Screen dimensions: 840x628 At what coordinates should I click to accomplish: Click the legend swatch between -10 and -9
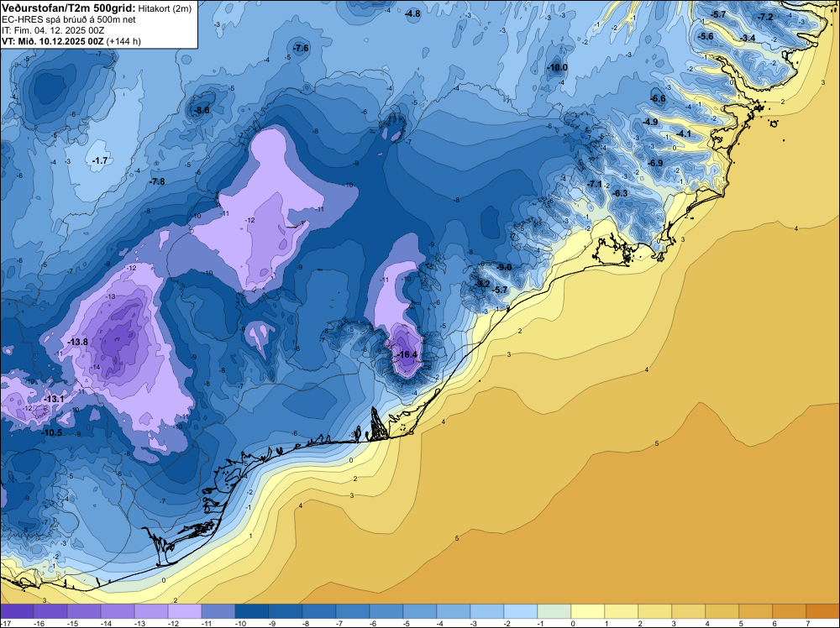[252, 611]
